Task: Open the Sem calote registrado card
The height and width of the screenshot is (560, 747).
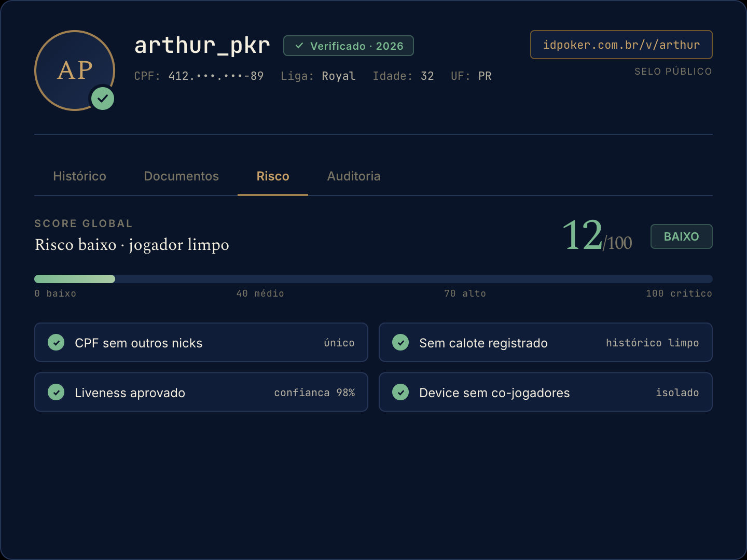Action: [x=546, y=342]
